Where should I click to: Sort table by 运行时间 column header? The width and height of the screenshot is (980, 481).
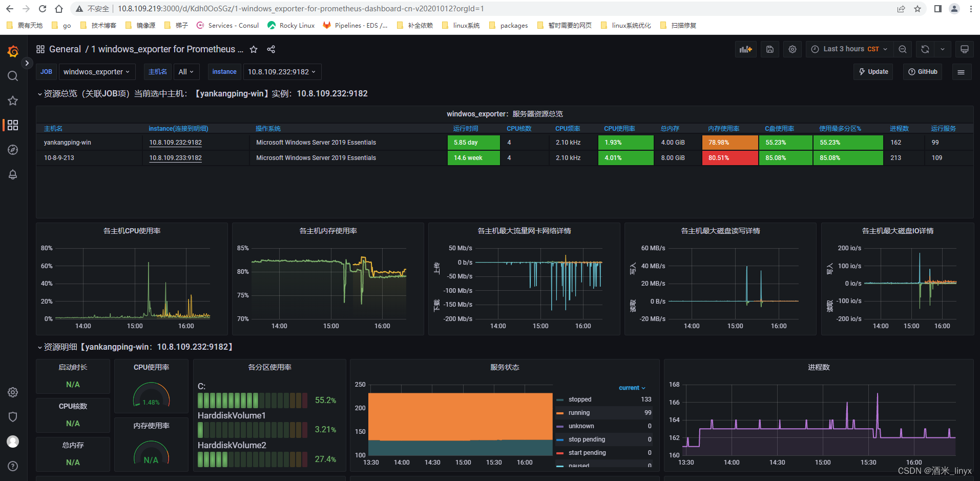(466, 129)
